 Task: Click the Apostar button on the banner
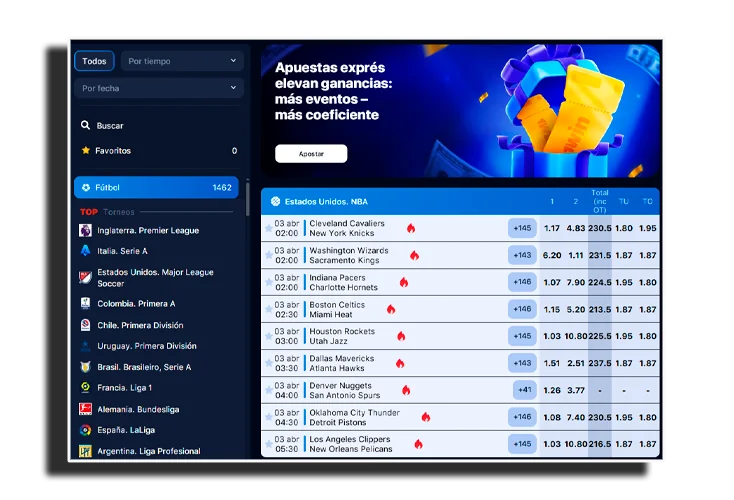tap(311, 154)
